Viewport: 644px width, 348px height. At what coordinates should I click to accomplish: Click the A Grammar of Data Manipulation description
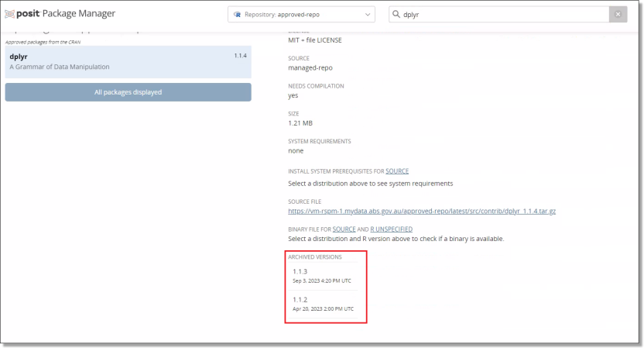[60, 67]
